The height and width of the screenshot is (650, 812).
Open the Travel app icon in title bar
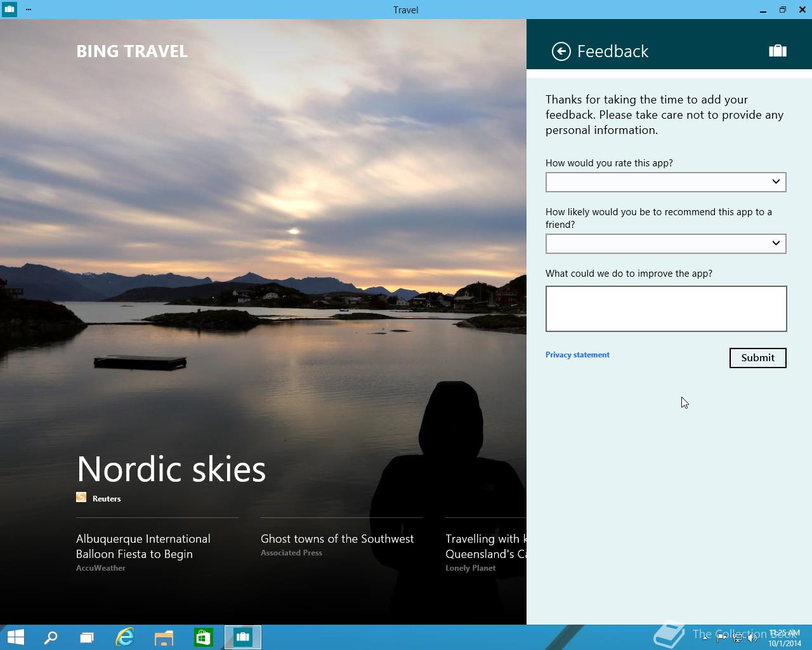(x=9, y=10)
